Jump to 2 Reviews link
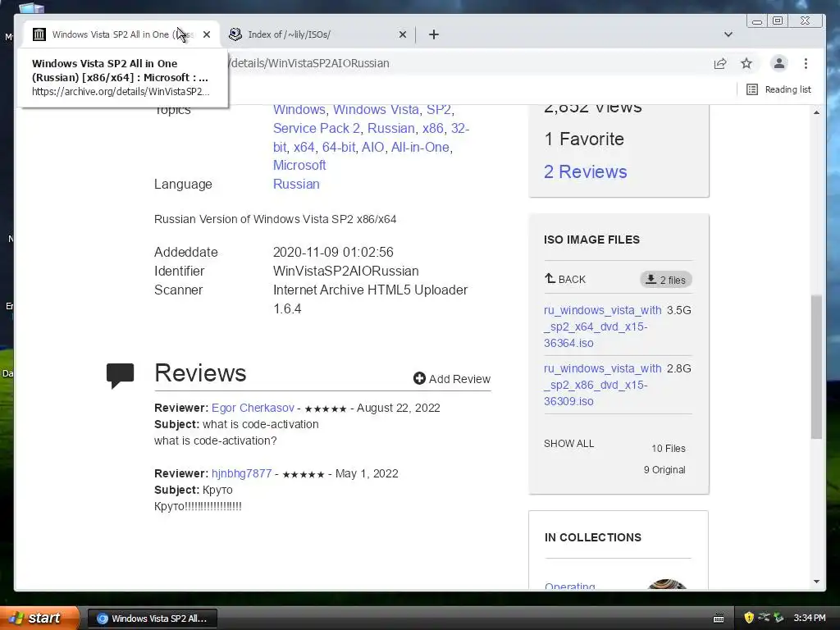Viewport: 840px width, 630px height. [x=585, y=171]
